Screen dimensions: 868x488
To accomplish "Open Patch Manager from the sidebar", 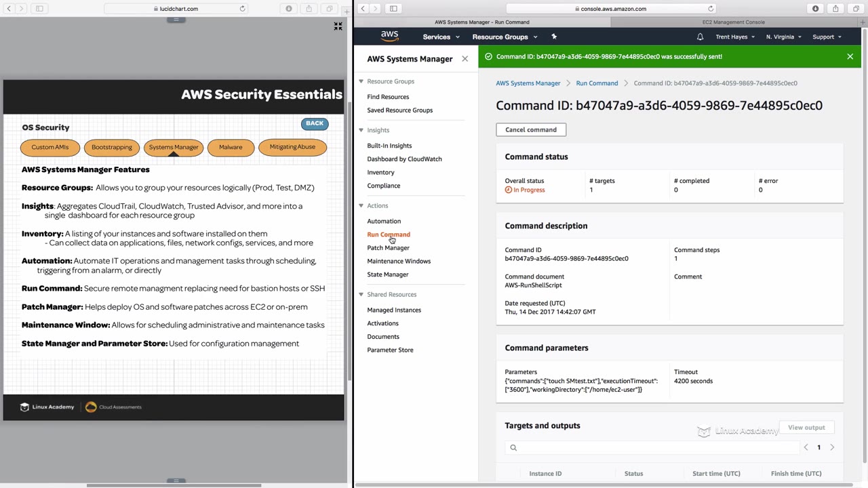I will point(388,248).
